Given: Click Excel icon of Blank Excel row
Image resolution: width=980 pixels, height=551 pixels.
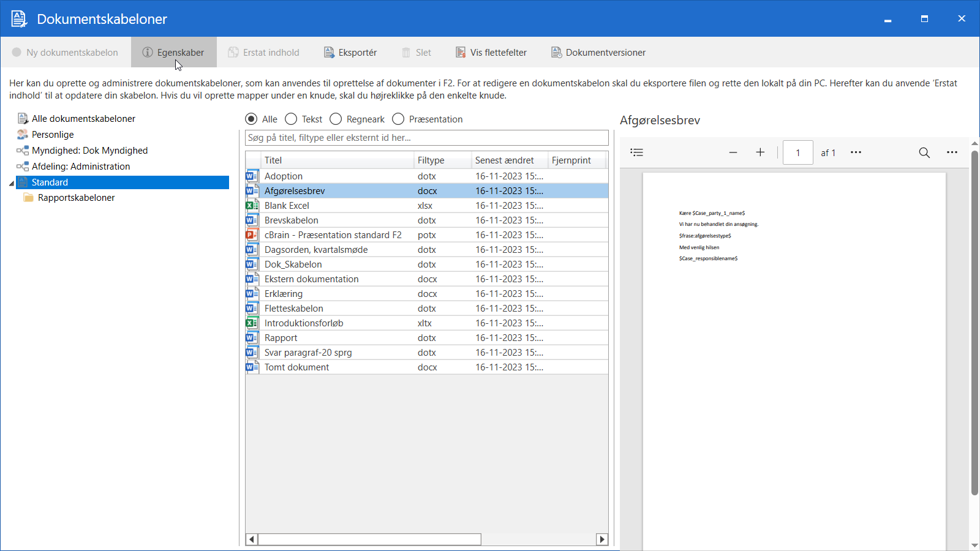Looking at the screenshot, I should coord(252,206).
